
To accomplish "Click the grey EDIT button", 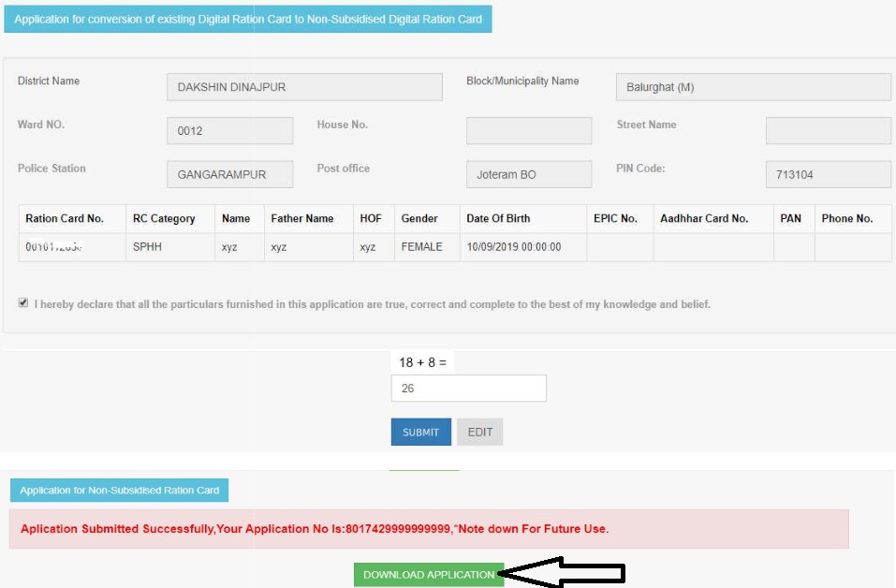I will tap(479, 432).
